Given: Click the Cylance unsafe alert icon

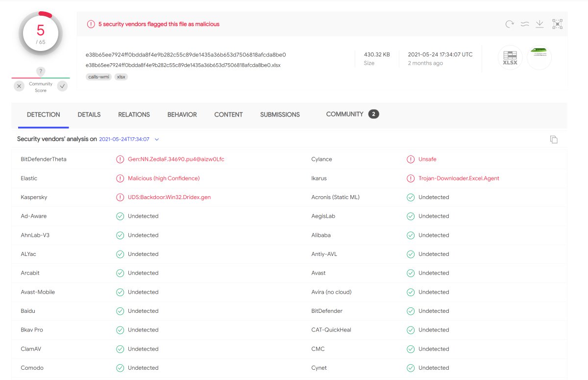Looking at the screenshot, I should 411,159.
